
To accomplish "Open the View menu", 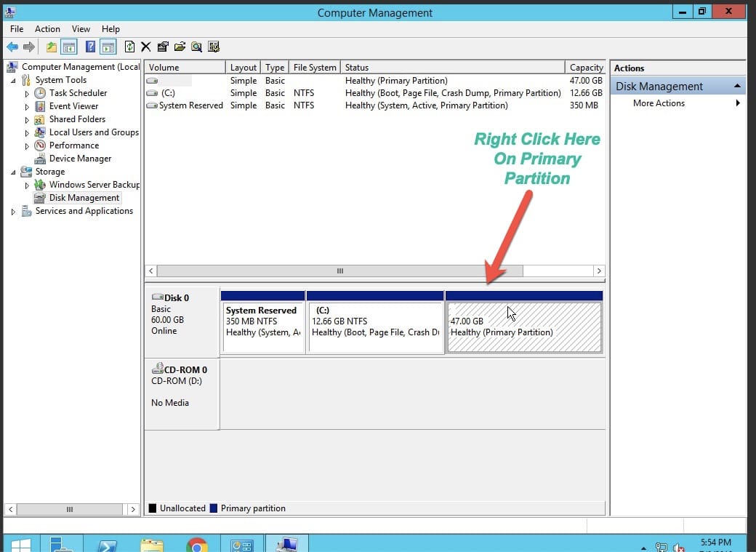I will tap(81, 29).
